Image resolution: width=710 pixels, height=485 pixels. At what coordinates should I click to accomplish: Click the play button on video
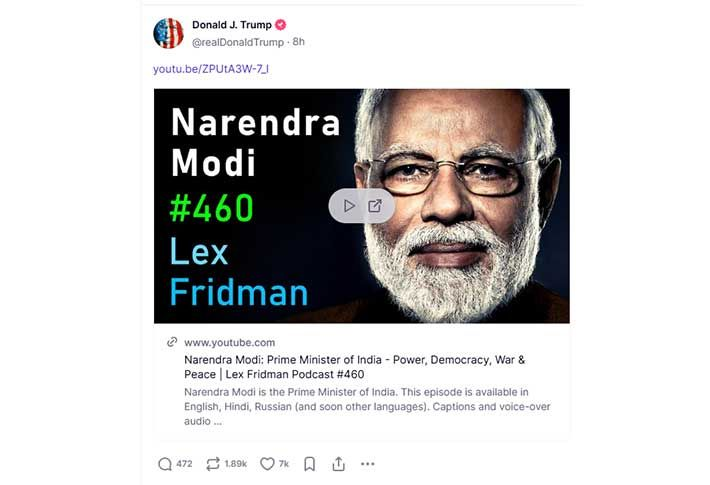[349, 206]
